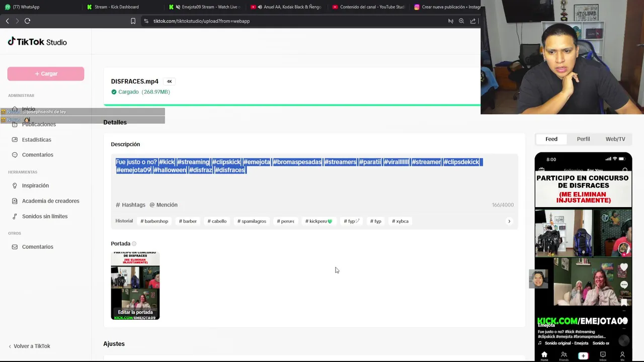Switch to the Anuel AA YouTube tab
The height and width of the screenshot is (362, 644).
[287, 7]
